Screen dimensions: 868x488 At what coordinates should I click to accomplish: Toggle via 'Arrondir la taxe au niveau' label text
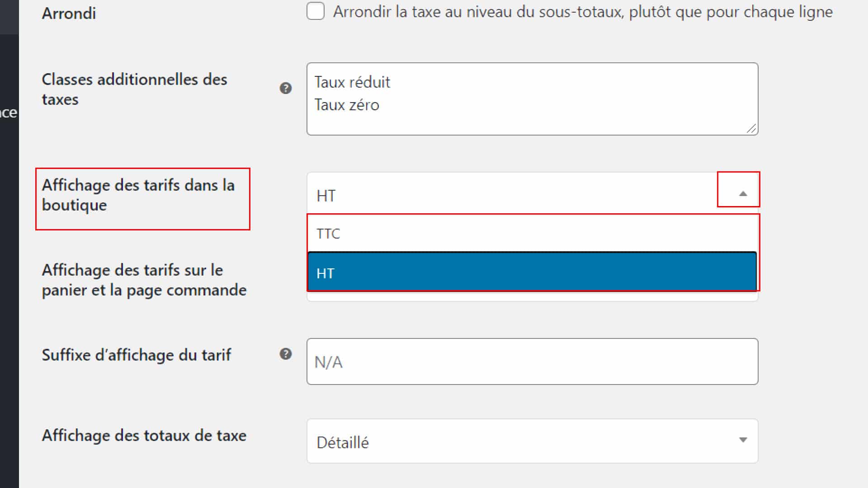(583, 12)
